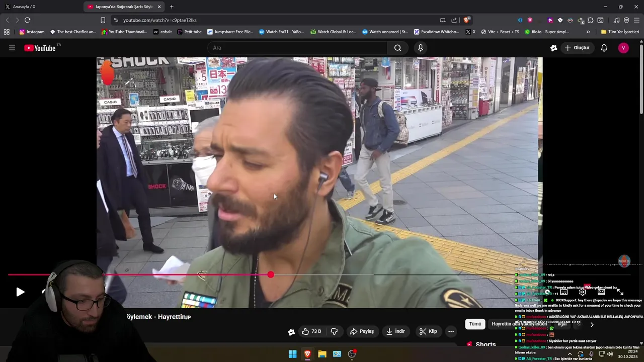Open Brave Shields lion icon
Image resolution: width=644 pixels, height=362 pixels.
pos(467,20)
